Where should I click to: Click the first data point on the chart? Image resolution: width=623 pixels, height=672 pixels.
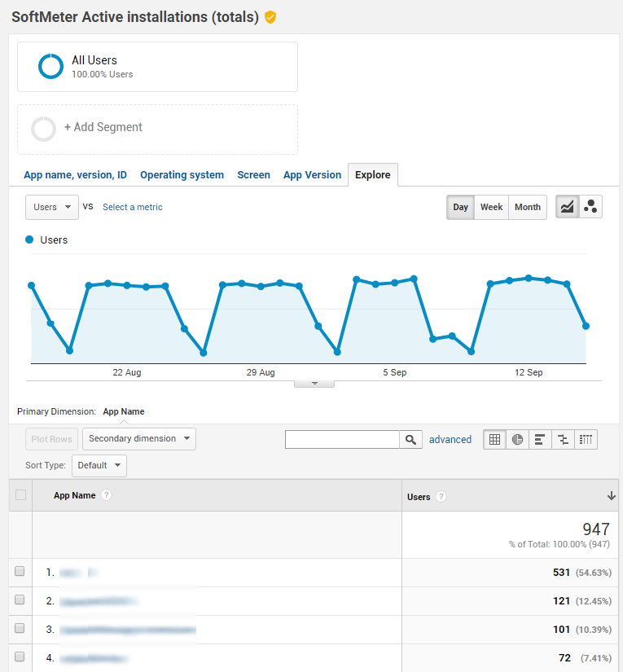[x=31, y=285]
